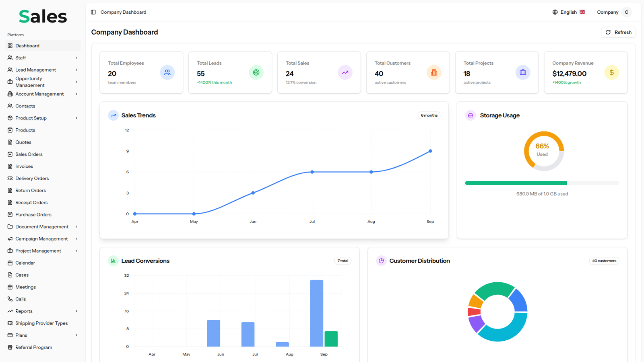
Task: Go to Sales Orders in sidebar
Action: tap(29, 154)
